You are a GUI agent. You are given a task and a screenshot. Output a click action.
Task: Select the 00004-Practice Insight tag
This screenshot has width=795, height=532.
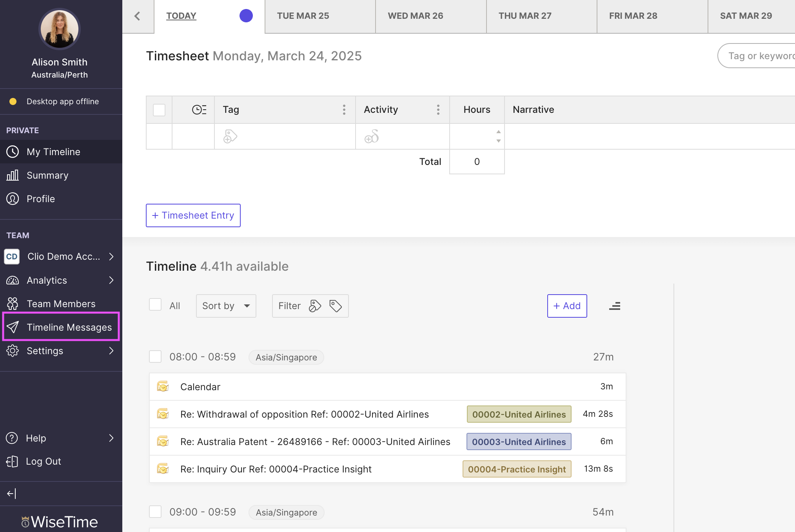coord(517,469)
